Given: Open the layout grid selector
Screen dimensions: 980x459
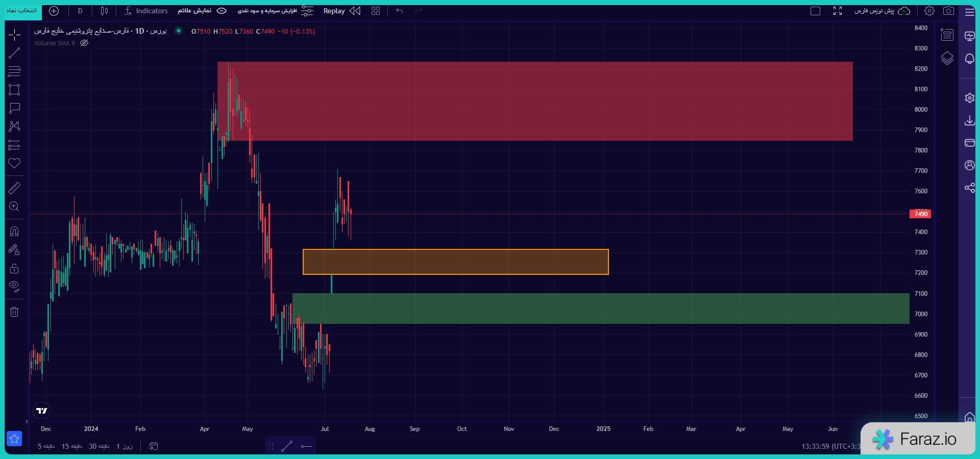Looking at the screenshot, I should tap(376, 11).
